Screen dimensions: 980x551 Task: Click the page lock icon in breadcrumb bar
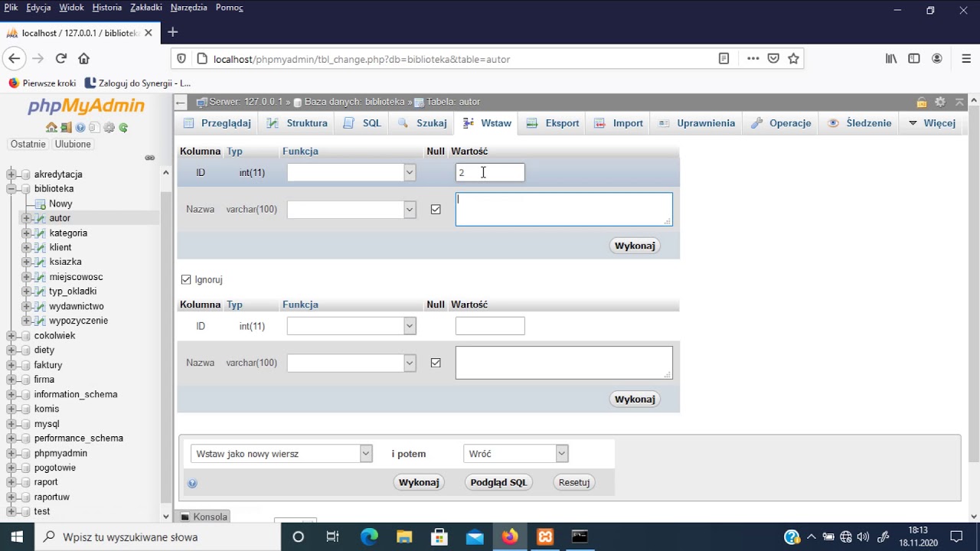[922, 102]
